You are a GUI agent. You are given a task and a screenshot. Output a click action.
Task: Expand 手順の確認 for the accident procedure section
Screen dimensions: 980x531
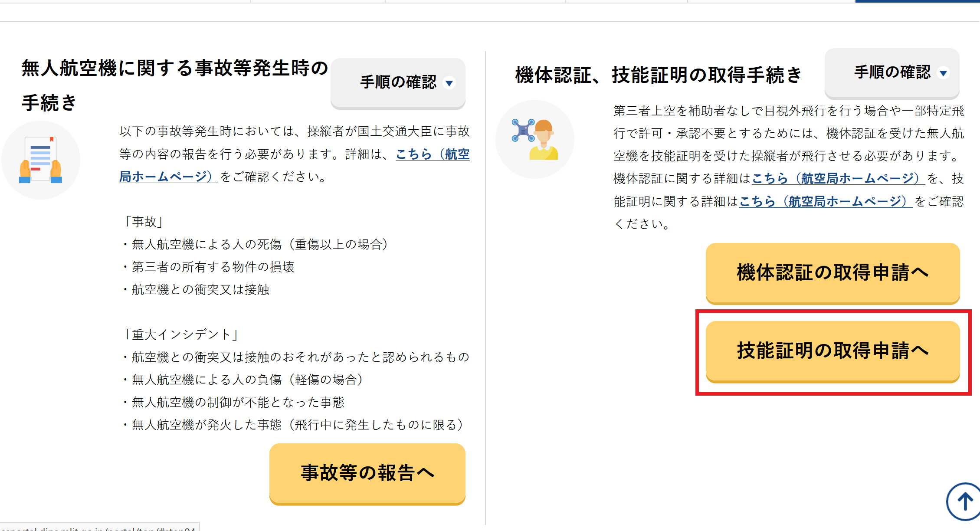398,82
